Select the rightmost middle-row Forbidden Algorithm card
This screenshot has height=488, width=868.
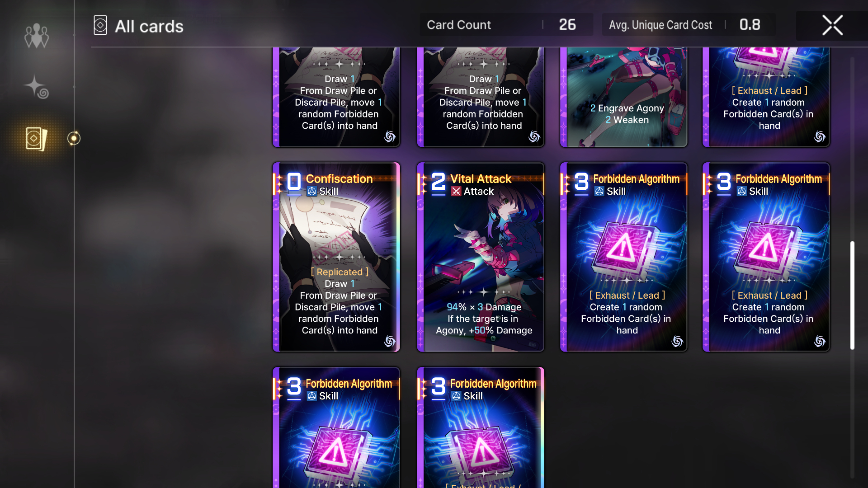pos(766,257)
